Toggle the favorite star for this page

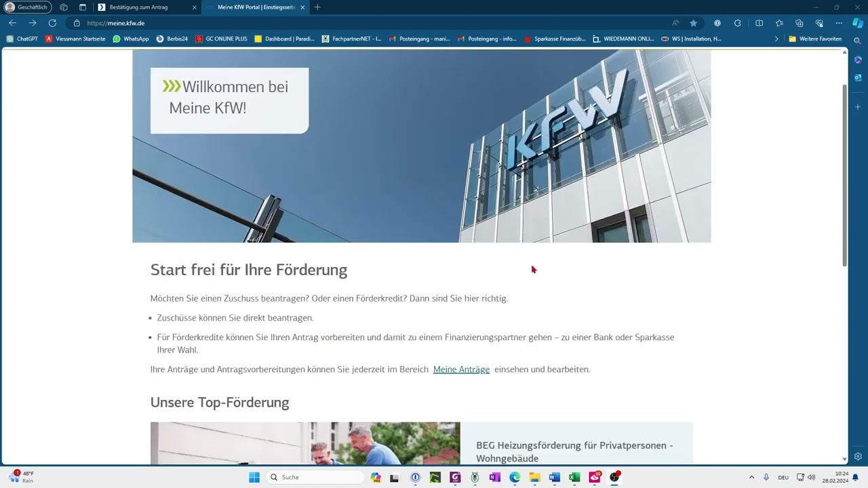pyautogui.click(x=694, y=23)
